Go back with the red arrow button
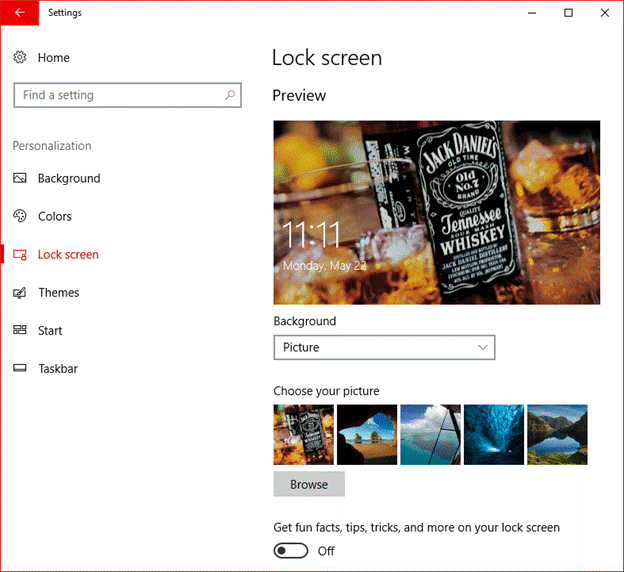624x572 pixels. (20, 13)
